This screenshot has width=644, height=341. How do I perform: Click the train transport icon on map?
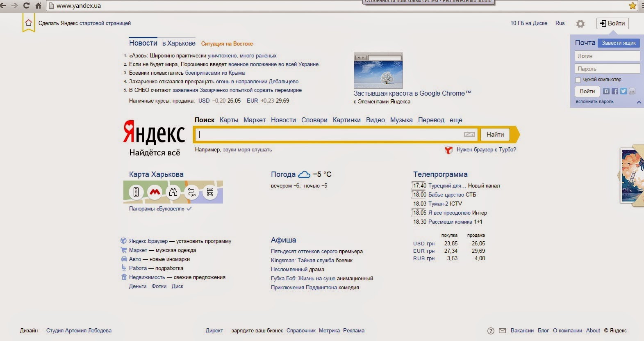point(210,192)
